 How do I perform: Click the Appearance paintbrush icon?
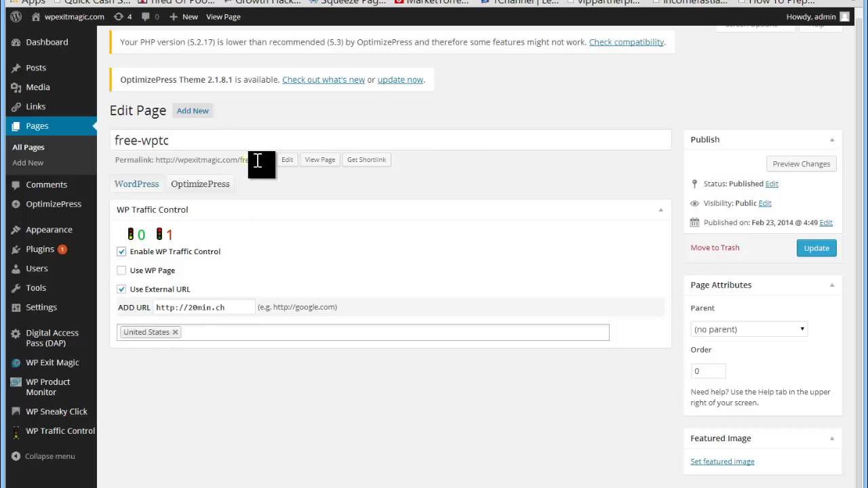coord(16,230)
